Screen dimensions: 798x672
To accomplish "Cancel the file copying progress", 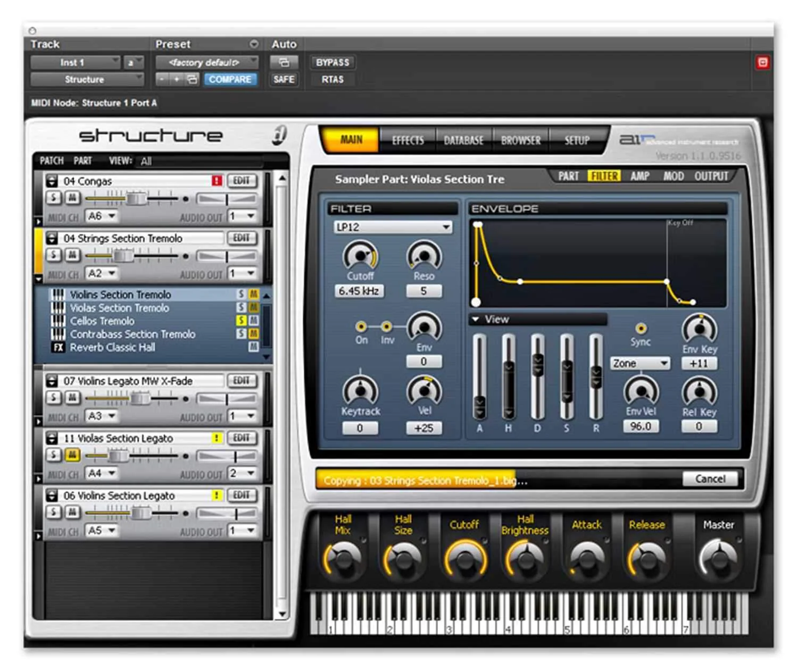I will [710, 479].
